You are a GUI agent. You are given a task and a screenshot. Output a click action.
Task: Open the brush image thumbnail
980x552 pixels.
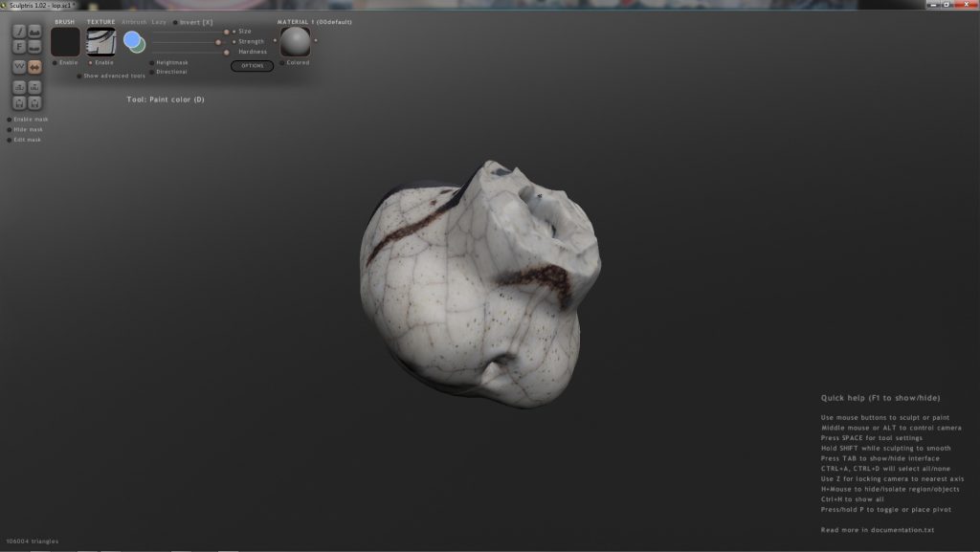65,42
